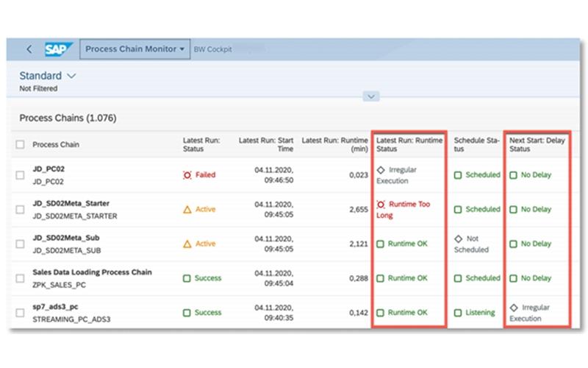Click the No Delay icon for JD_SD02Meta_Sub
Image resolution: width=588 pixels, height=368 pixels.
(513, 244)
